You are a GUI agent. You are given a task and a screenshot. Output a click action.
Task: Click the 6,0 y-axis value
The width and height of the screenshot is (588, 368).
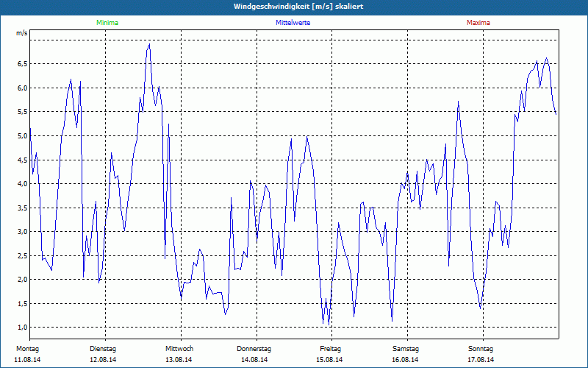point(23,88)
